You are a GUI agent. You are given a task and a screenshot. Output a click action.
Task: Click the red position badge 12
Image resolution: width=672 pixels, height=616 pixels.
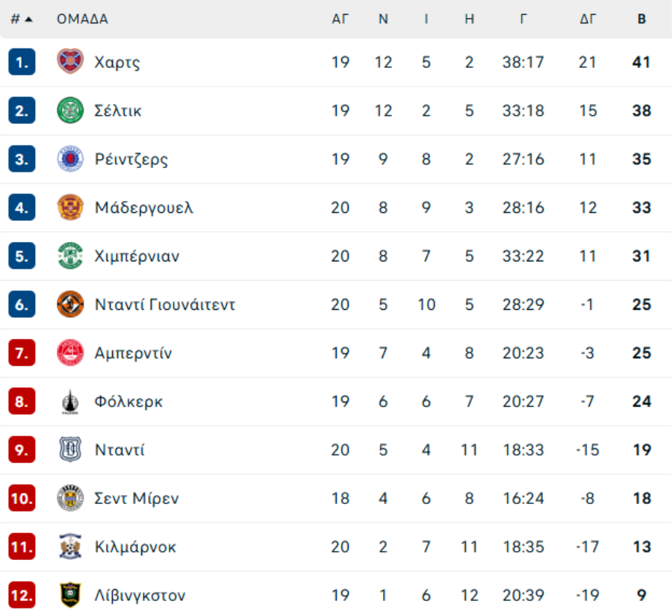point(22,595)
